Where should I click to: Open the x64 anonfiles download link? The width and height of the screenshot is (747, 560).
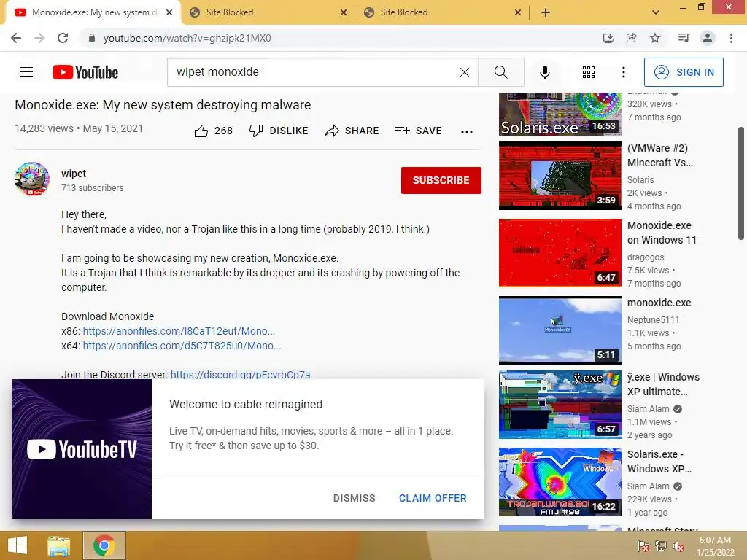(x=182, y=346)
